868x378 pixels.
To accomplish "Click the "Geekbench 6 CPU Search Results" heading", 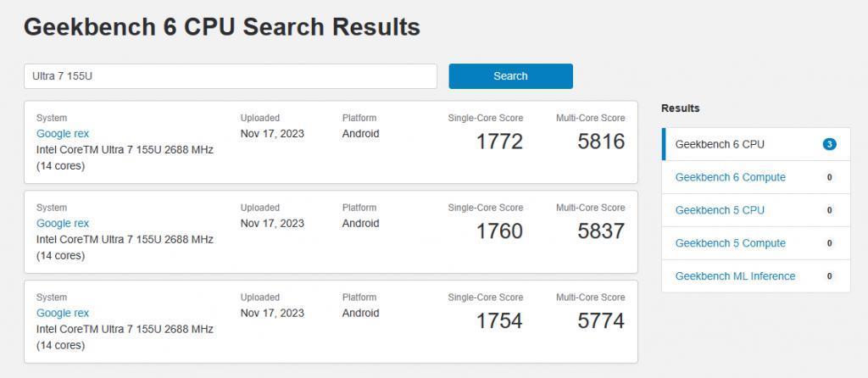I will 222,27.
